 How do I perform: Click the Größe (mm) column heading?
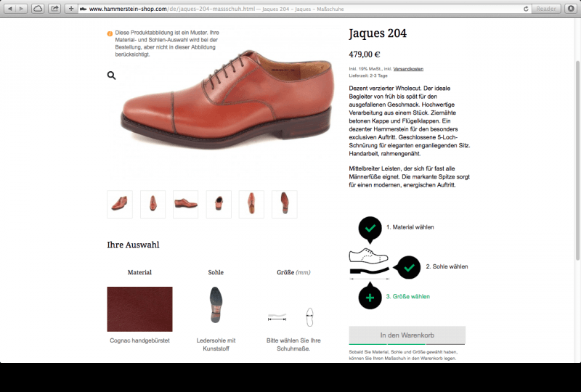click(x=293, y=272)
